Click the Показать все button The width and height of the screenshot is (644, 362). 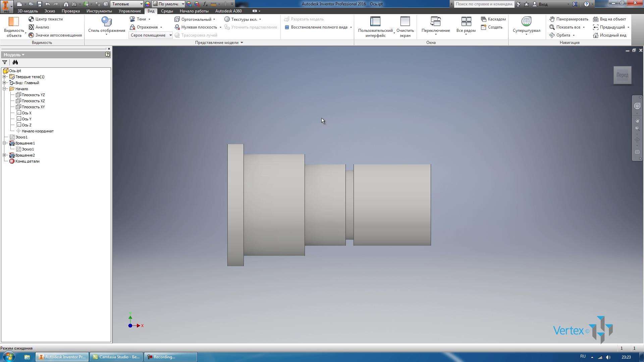click(x=568, y=27)
